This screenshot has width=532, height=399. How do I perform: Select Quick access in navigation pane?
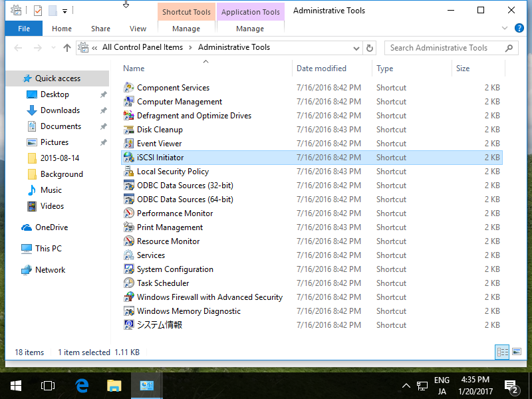pos(58,78)
